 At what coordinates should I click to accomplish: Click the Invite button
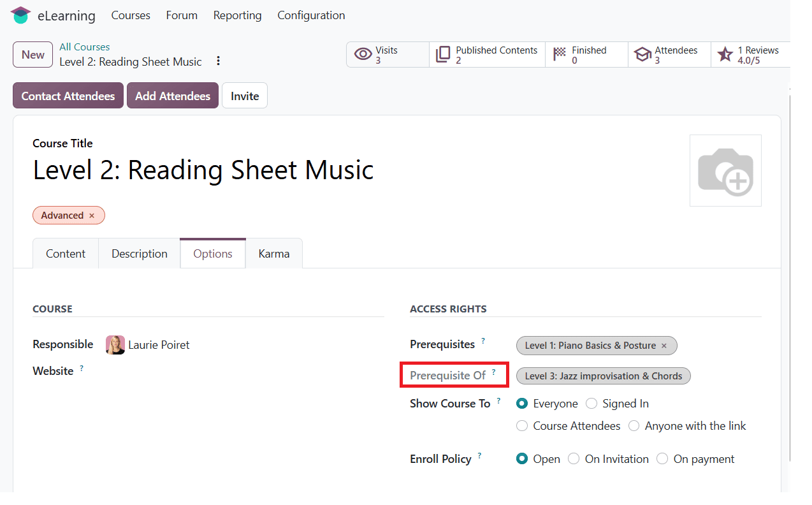[x=245, y=96]
